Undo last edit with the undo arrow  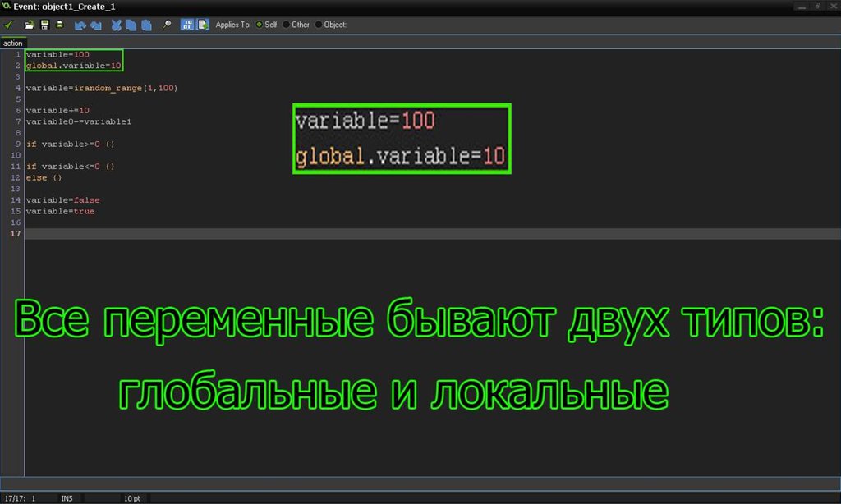80,25
